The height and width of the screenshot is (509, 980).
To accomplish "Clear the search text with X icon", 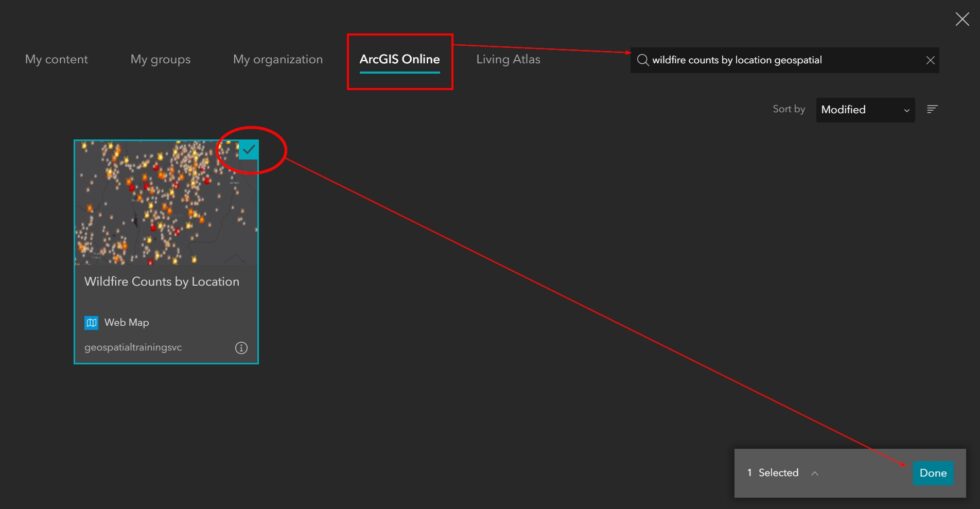I will point(930,60).
